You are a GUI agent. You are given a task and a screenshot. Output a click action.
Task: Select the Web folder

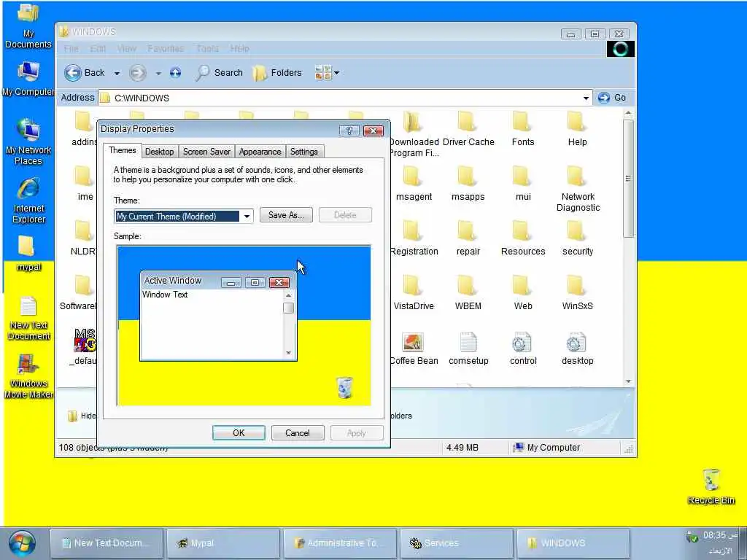click(522, 293)
